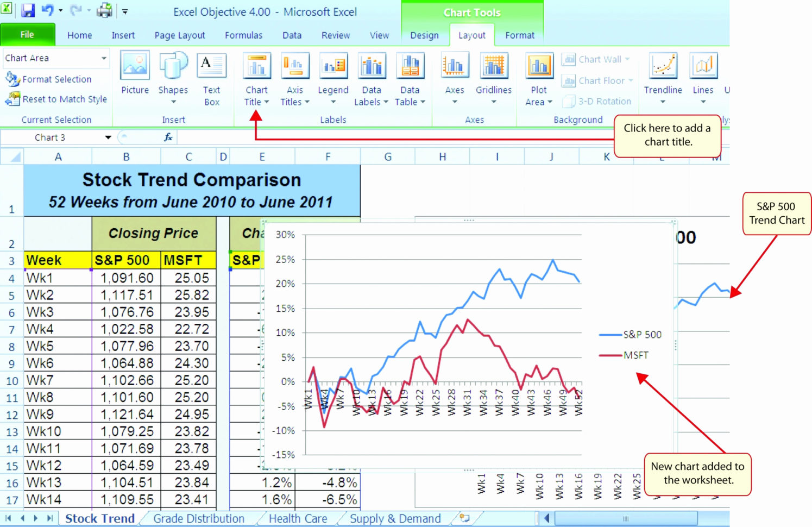Open the View ribbon tab
Image resolution: width=812 pixels, height=527 pixels.
(x=380, y=35)
